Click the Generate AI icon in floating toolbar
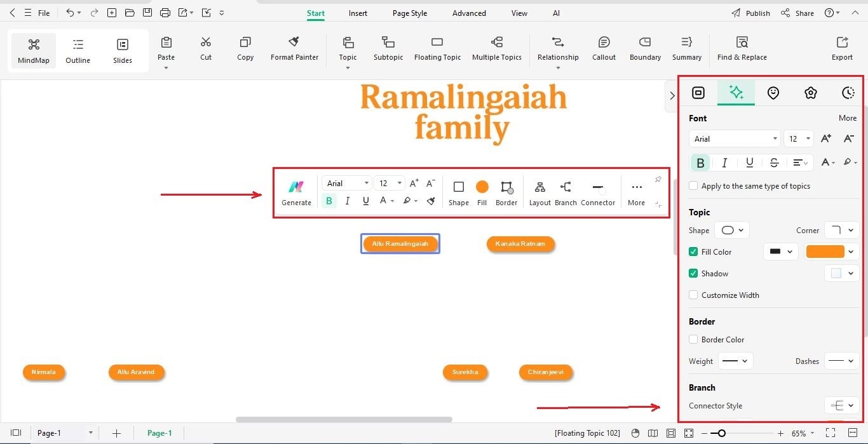Image resolution: width=868 pixels, height=444 pixels. click(x=295, y=187)
